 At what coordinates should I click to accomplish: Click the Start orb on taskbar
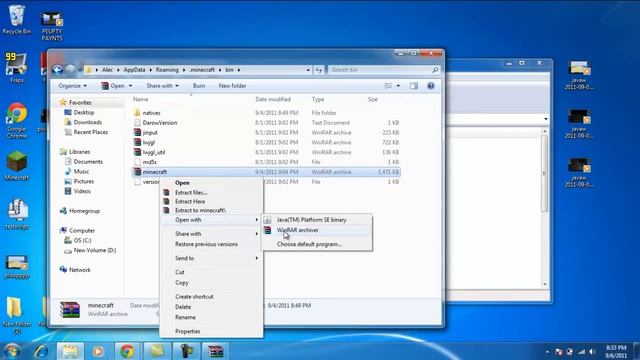point(12,351)
